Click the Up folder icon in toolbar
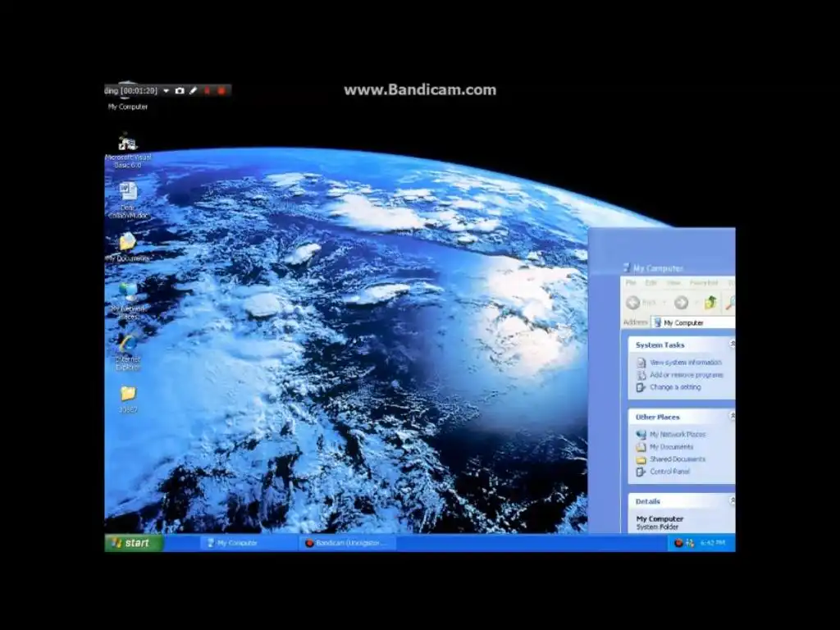Viewport: 840px width, 630px height. 710,303
